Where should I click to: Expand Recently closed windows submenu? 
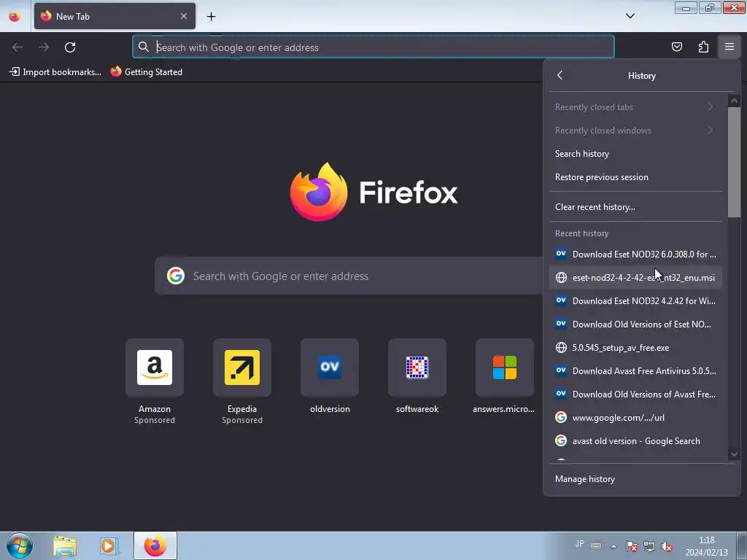635,131
